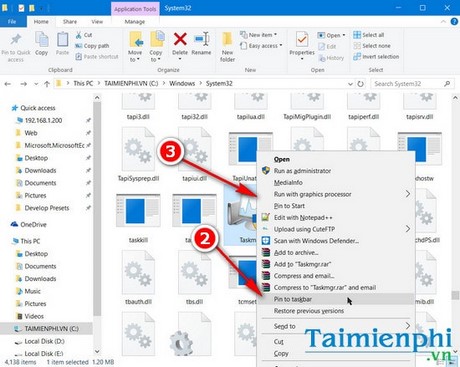Choose Restore previous versions

pos(309,311)
